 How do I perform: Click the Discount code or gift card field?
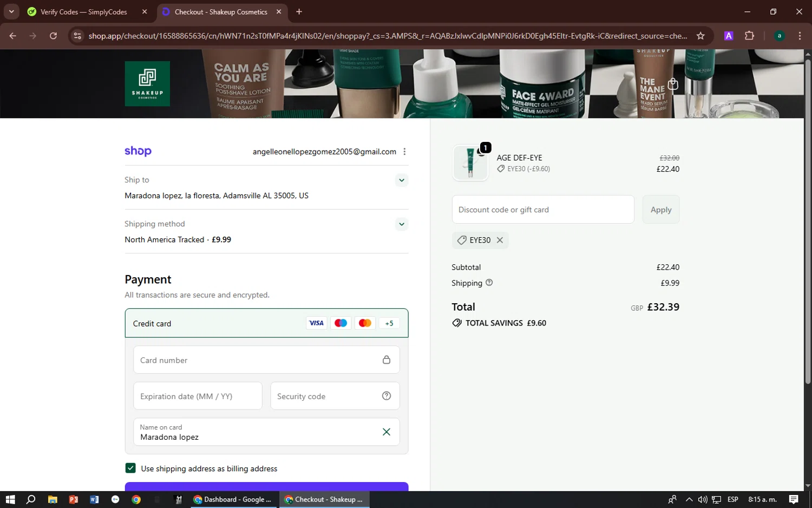[543, 210]
